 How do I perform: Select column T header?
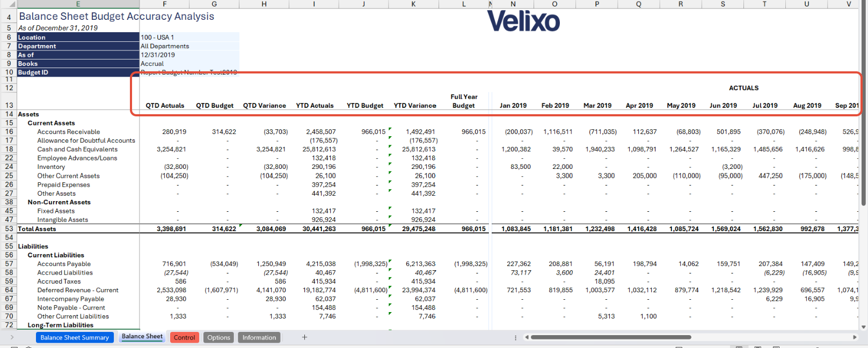[764, 4]
